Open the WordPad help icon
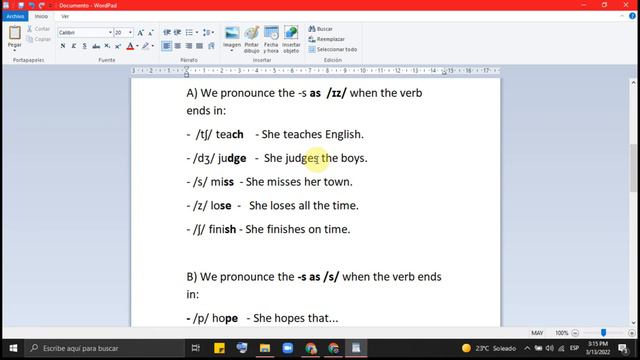 pos(632,16)
